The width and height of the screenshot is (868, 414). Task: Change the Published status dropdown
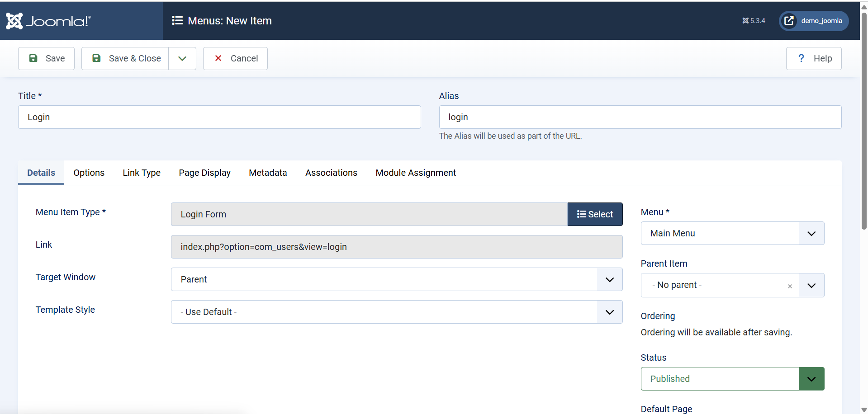[732, 379]
